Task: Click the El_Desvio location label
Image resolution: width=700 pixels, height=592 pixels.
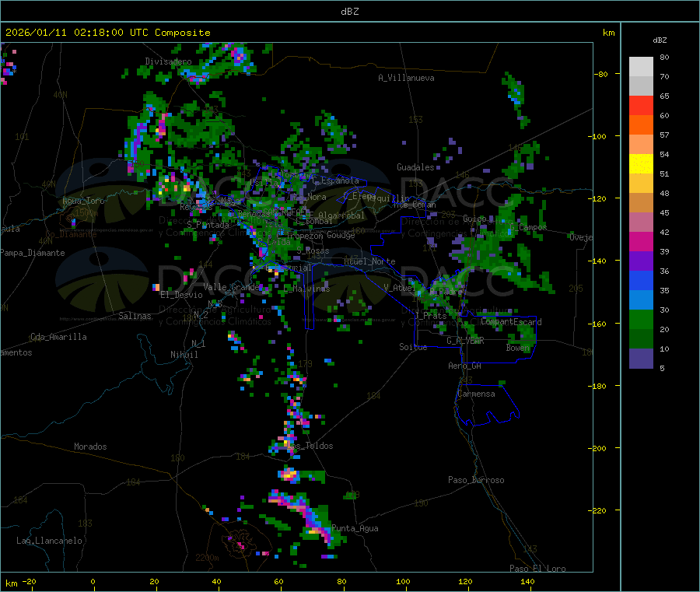Action: [181, 295]
